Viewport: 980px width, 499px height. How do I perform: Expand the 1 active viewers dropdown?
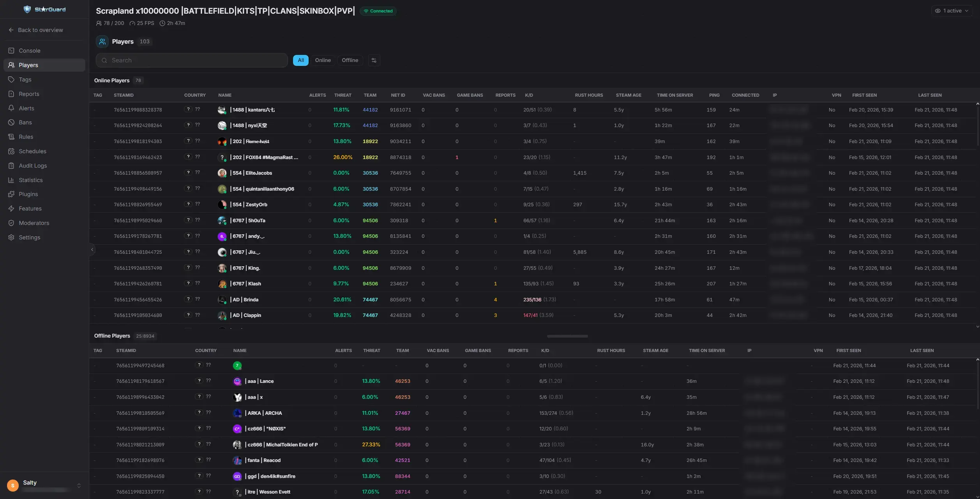[x=951, y=11]
